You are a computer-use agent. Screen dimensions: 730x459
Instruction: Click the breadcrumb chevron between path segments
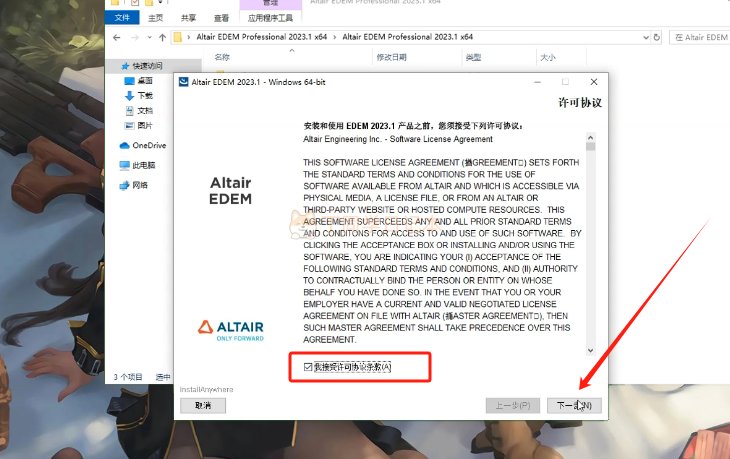[x=335, y=37]
